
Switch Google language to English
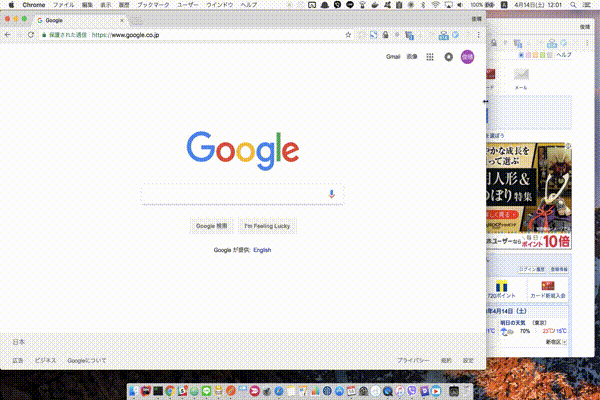click(x=262, y=250)
